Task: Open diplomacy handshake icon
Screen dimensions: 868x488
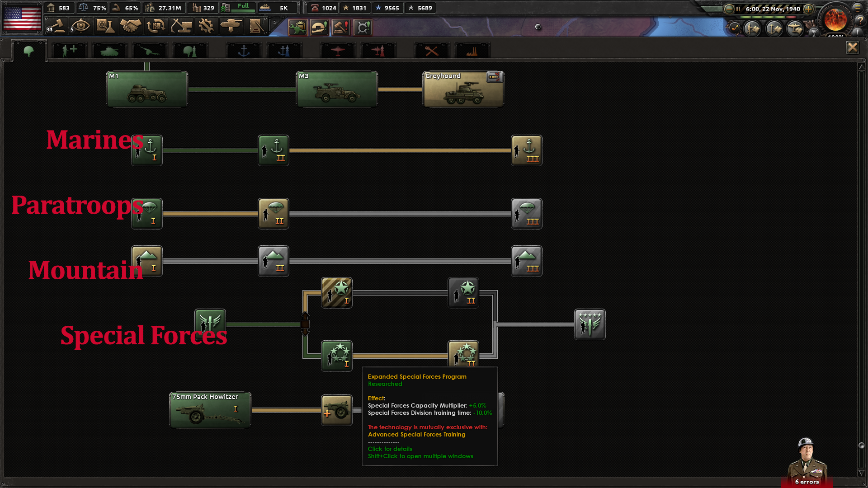Action: pos(131,26)
